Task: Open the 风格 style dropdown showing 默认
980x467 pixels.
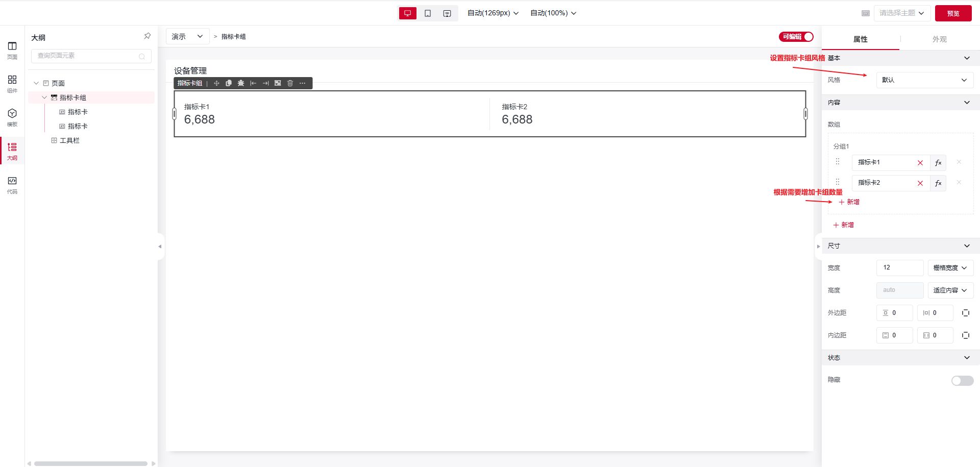Action: tap(924, 80)
